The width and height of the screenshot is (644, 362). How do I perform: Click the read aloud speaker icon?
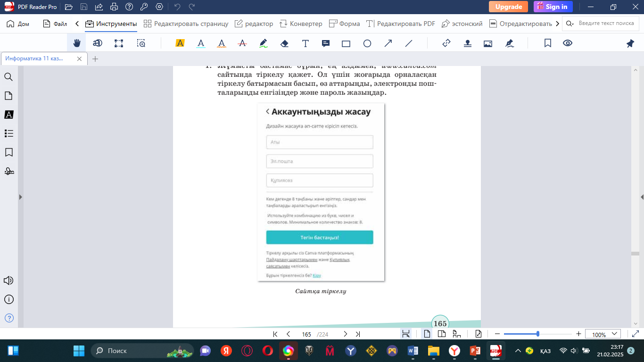click(x=8, y=280)
